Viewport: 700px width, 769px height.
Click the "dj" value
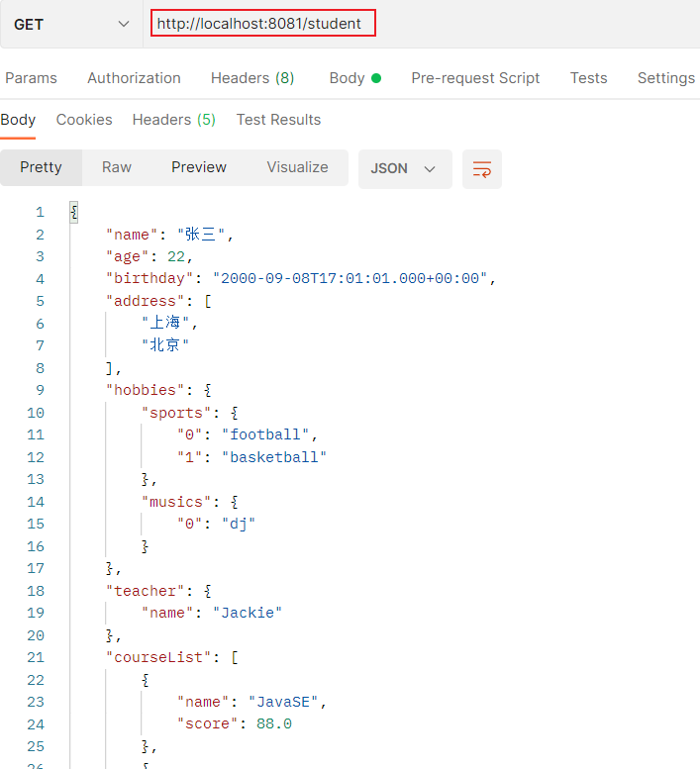tap(239, 524)
